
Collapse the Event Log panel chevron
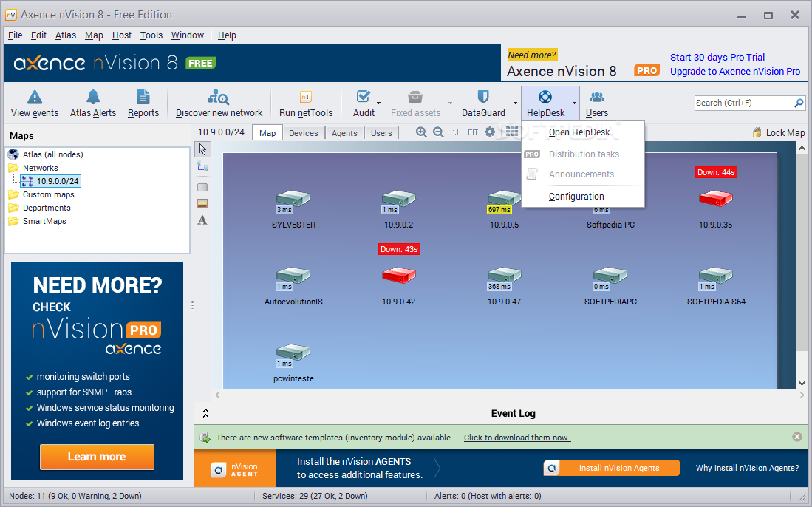click(205, 413)
